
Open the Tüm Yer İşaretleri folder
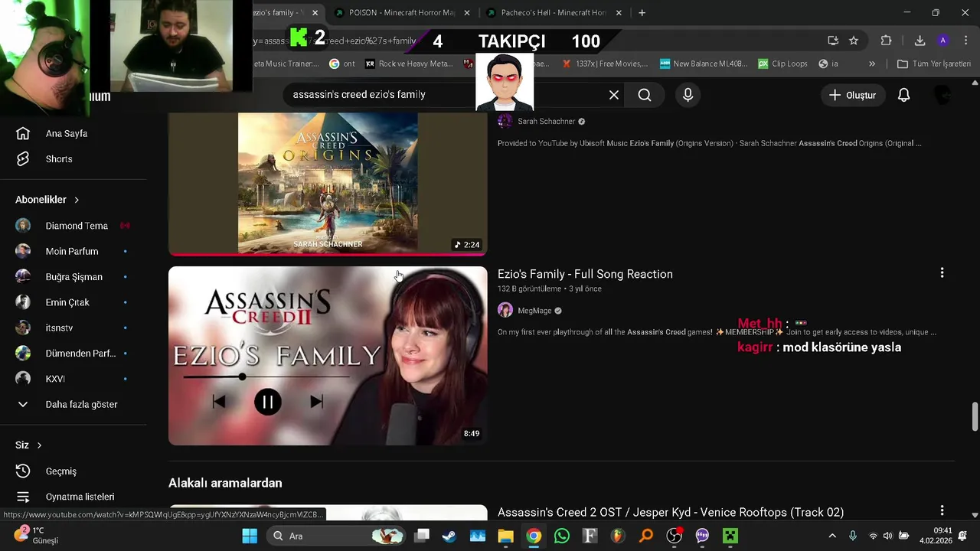[x=934, y=64]
